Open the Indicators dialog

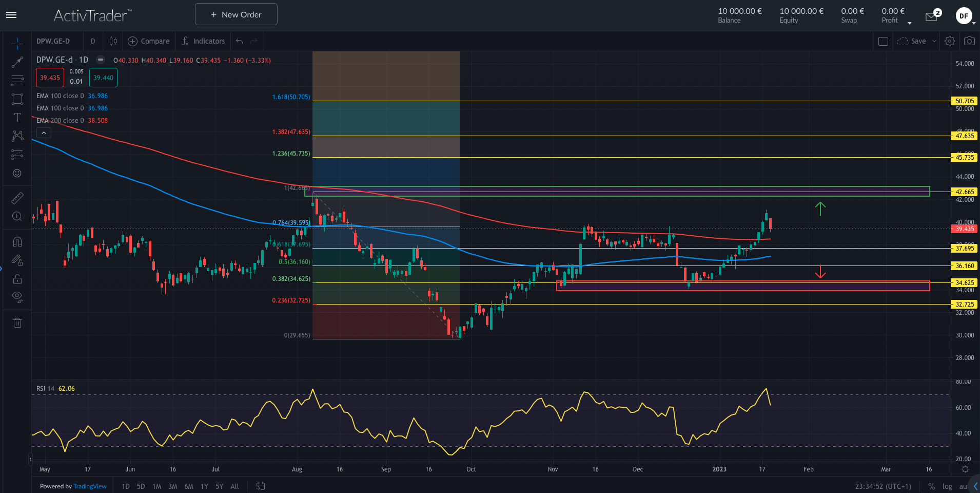coord(203,41)
